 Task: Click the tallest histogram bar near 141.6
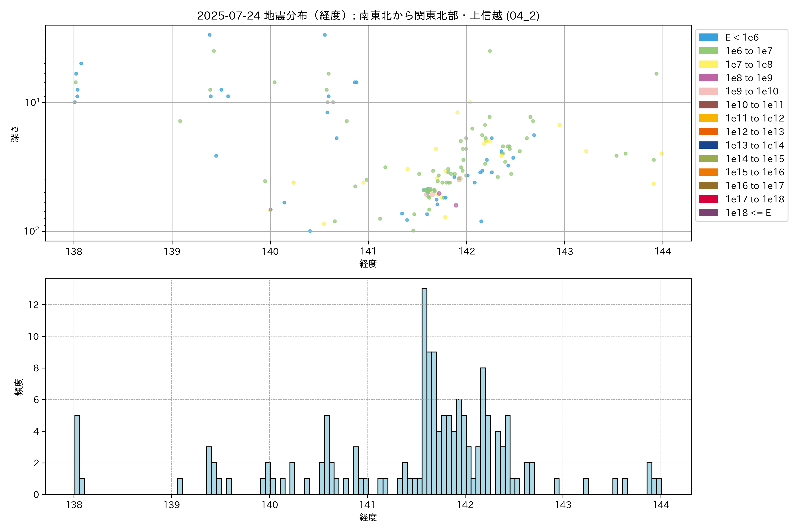(424, 391)
